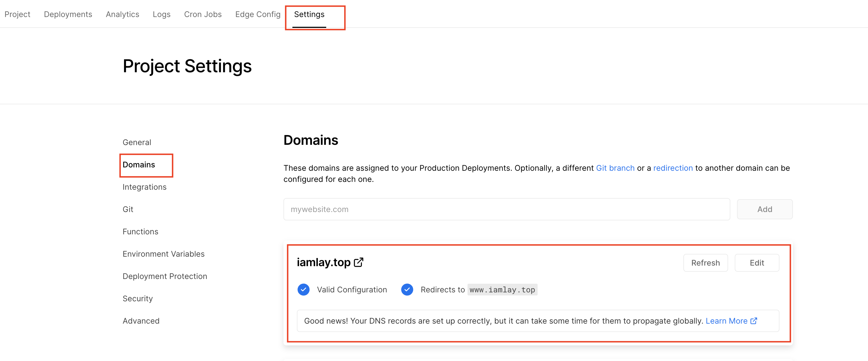Viewport: 868px width, 361px height.
Task: Click the Learn More external-link icon
Action: [x=754, y=321]
